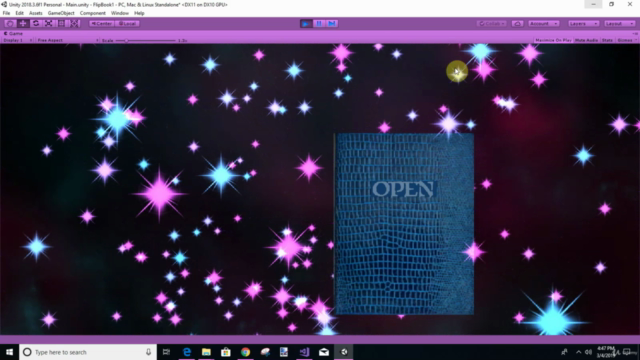Open Visual Studio from taskbar
640x360 pixels.
click(x=304, y=352)
